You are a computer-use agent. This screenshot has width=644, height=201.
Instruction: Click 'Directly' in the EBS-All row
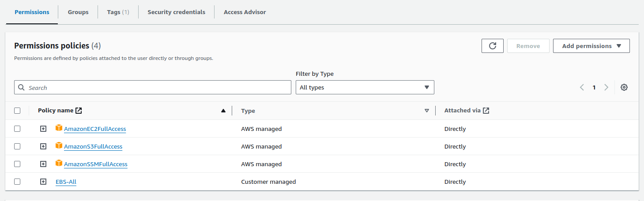455,182
